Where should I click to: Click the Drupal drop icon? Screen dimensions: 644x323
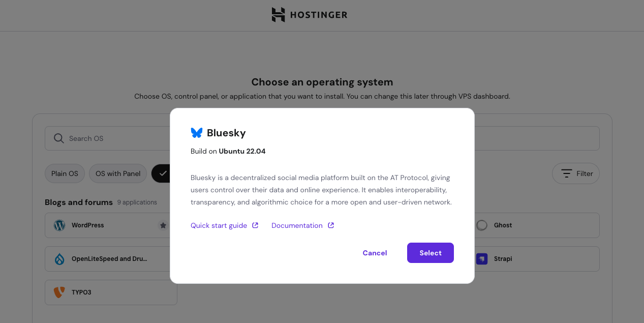[59, 259]
